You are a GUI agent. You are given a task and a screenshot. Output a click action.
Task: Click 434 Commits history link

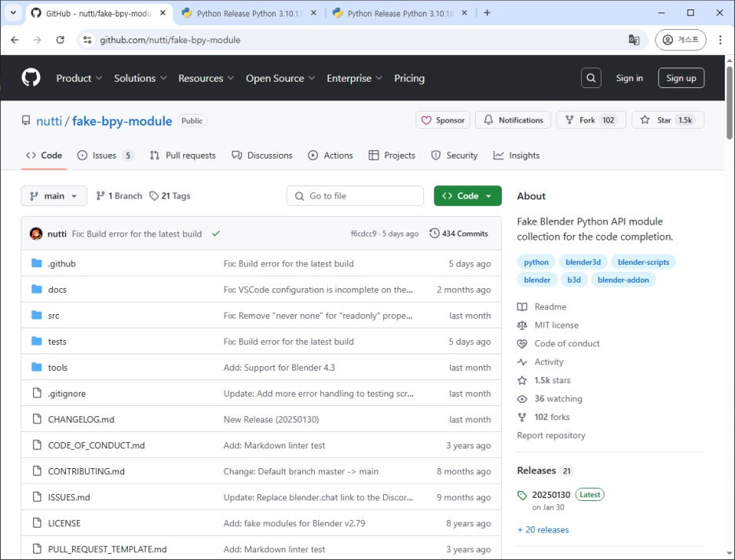(459, 233)
